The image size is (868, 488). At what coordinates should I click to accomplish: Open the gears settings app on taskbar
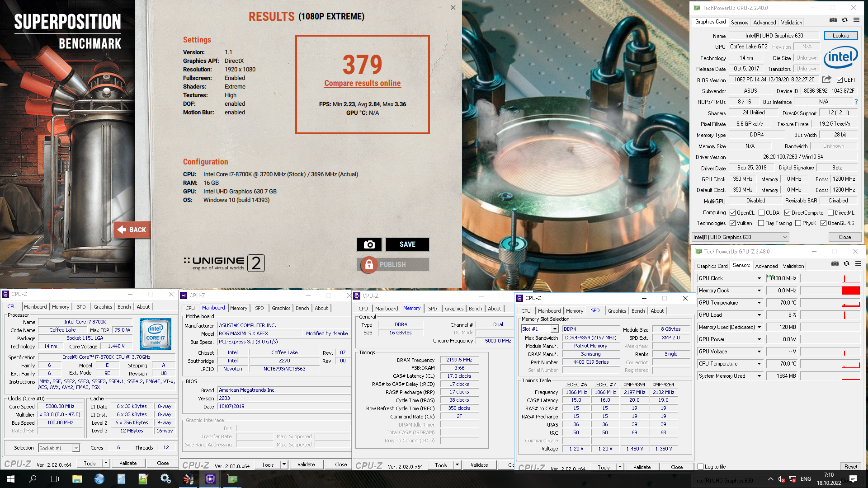[x=165, y=479]
